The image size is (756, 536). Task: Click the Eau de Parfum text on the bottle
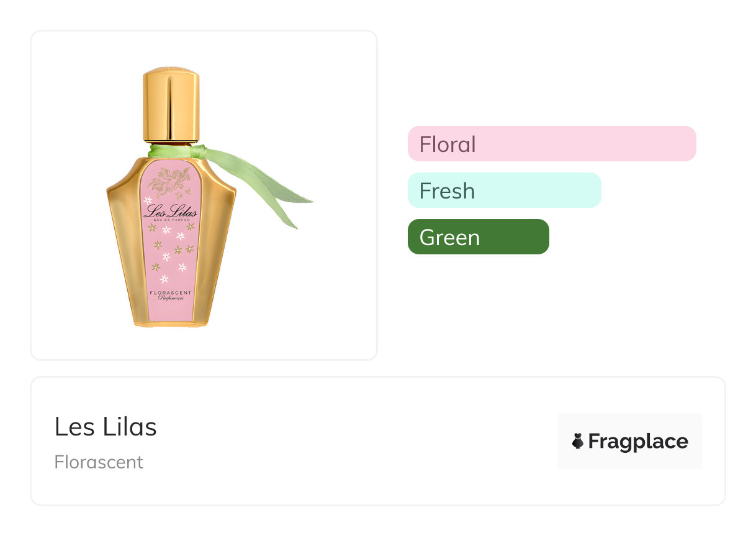[x=170, y=220]
